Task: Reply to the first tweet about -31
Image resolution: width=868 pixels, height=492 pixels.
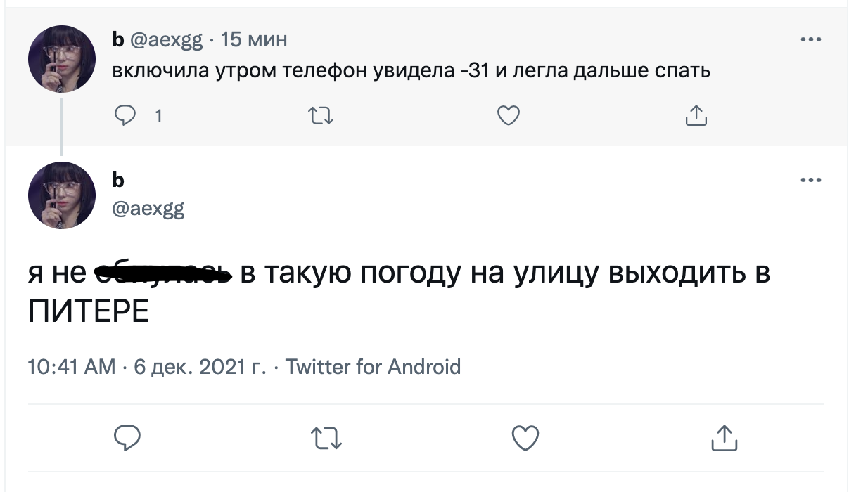Action: click(125, 115)
